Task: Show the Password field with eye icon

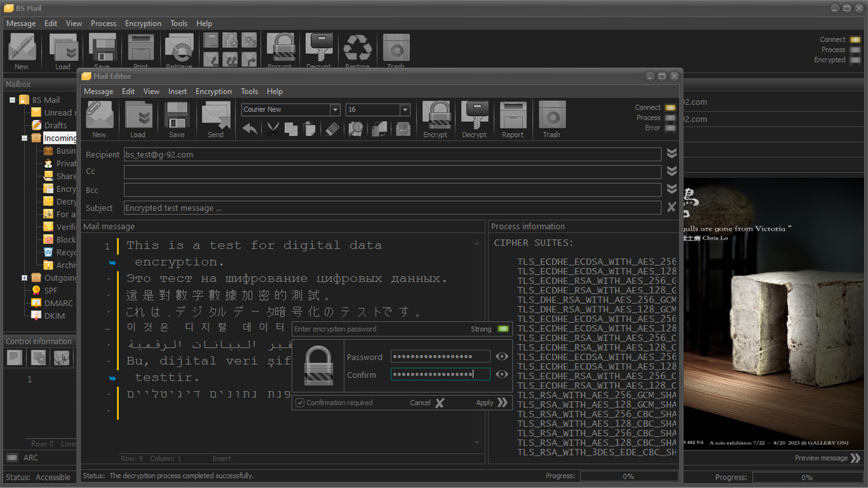Action: click(501, 357)
